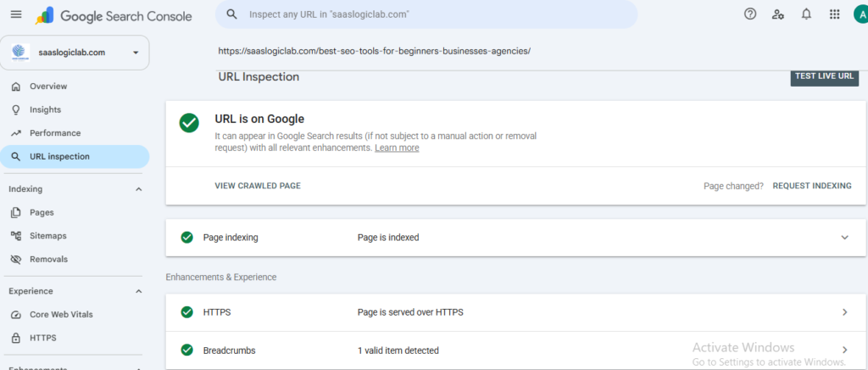Click 'Page is served over HTTPS' text
Screen dimensions: 868x370
click(x=410, y=312)
